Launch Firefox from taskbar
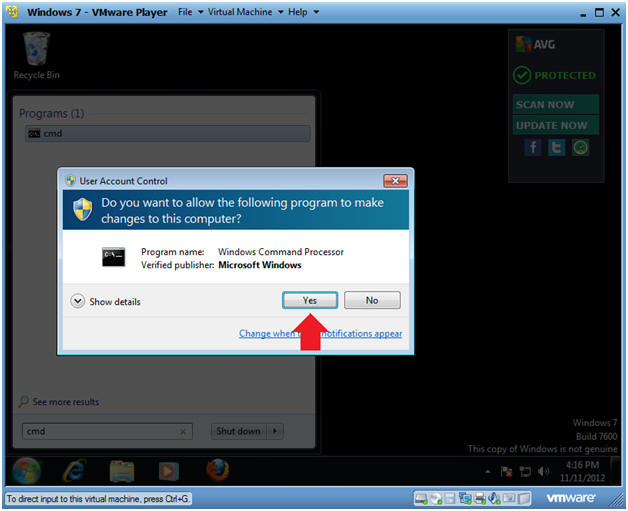This screenshot has height=511, width=628. 217,471
